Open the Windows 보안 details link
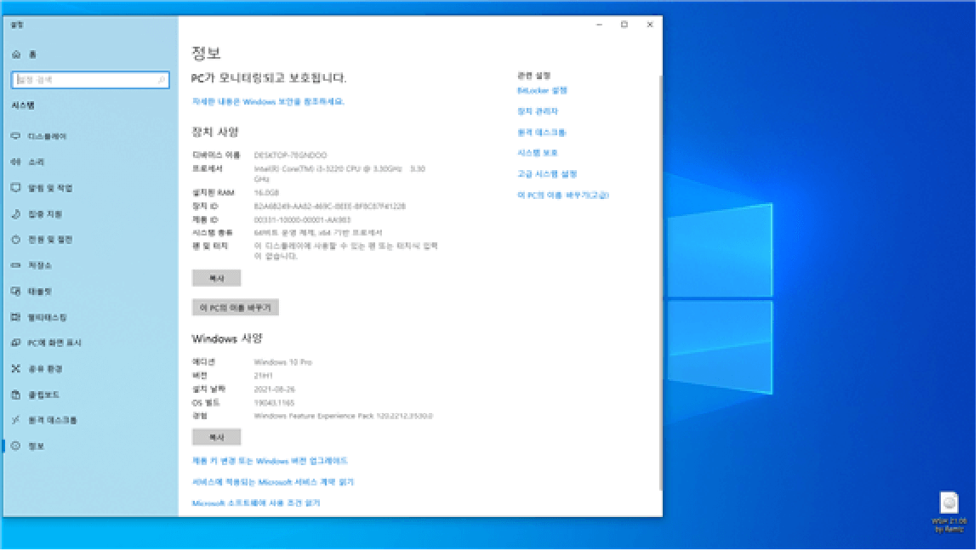The image size is (980, 551). tap(269, 102)
